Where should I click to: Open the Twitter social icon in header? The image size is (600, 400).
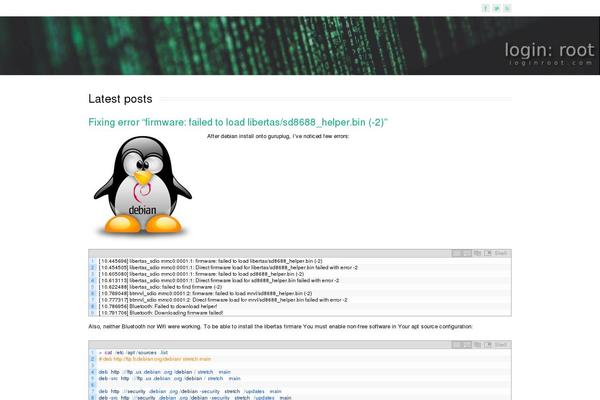pyautogui.click(x=496, y=8)
